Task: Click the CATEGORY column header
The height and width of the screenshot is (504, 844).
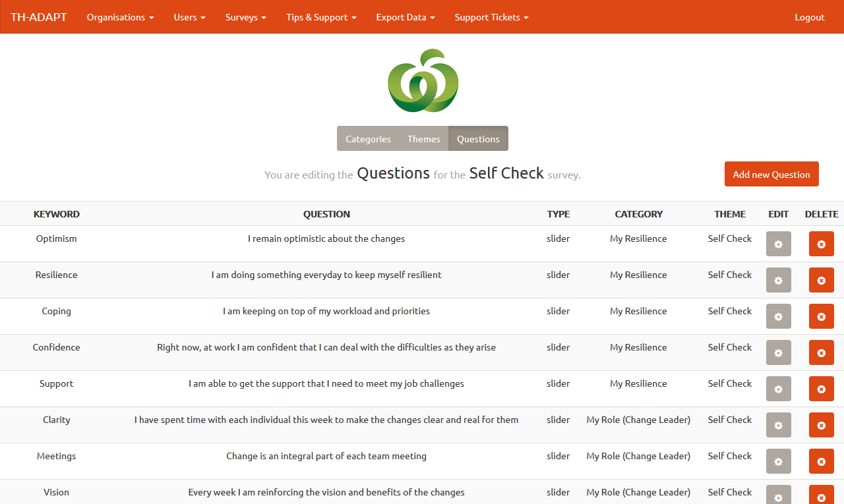Action: point(639,214)
